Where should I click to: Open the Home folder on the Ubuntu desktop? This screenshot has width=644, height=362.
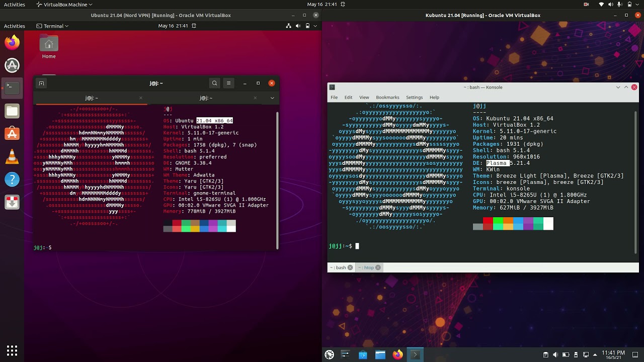(x=49, y=47)
